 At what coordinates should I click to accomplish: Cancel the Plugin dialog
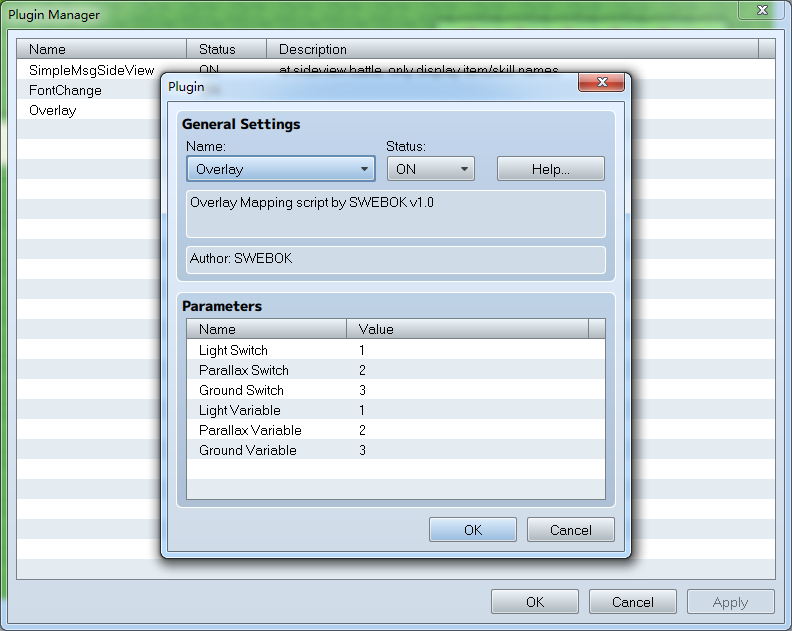click(x=571, y=529)
